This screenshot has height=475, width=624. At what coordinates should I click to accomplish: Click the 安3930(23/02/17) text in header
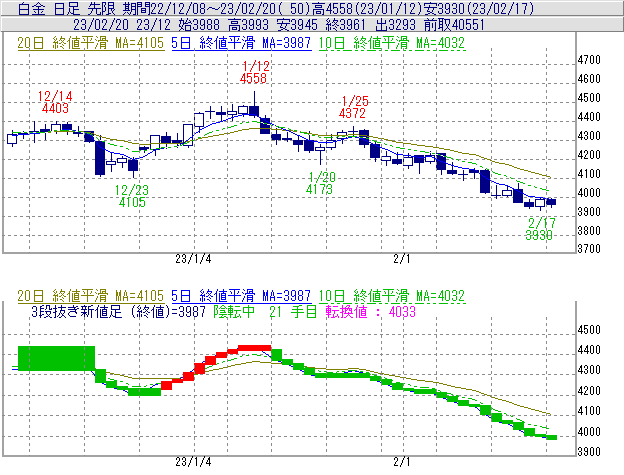point(481,8)
